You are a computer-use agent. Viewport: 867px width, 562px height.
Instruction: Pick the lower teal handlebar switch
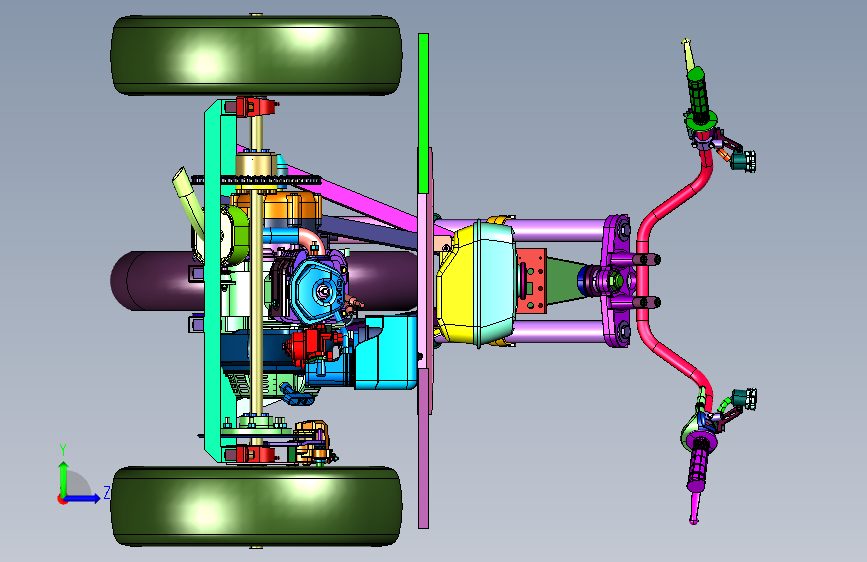tap(744, 398)
